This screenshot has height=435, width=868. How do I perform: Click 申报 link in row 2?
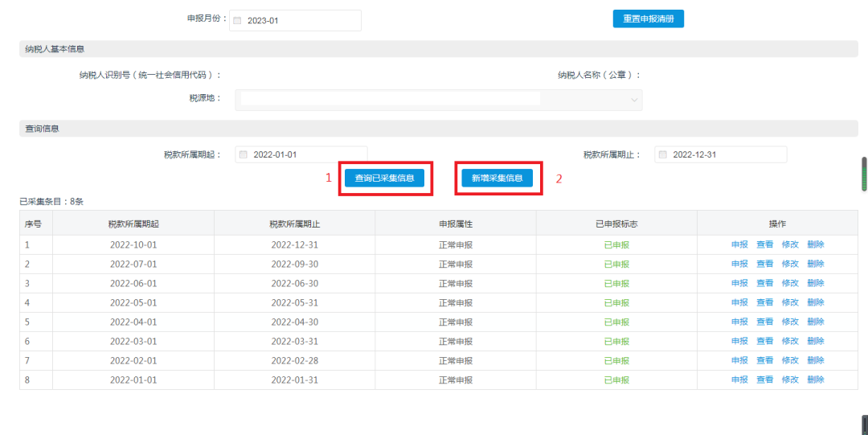(x=739, y=264)
